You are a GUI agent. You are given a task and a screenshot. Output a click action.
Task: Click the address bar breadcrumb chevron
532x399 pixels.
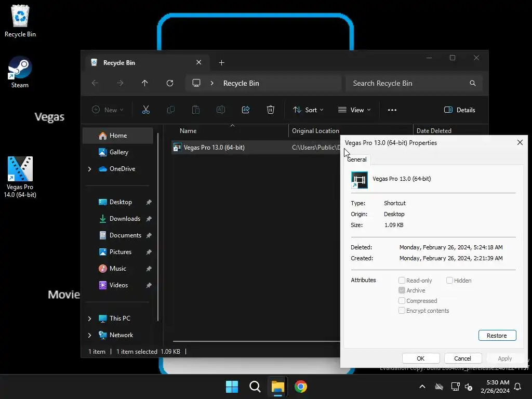(212, 83)
